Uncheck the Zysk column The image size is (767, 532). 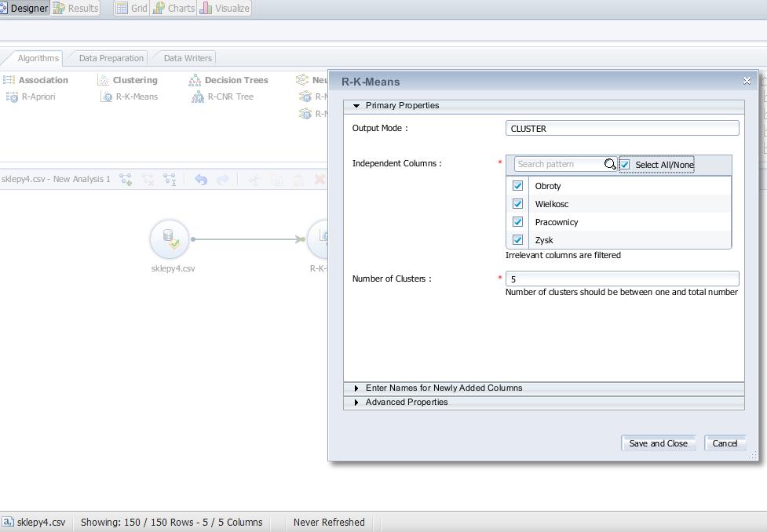[x=517, y=239]
